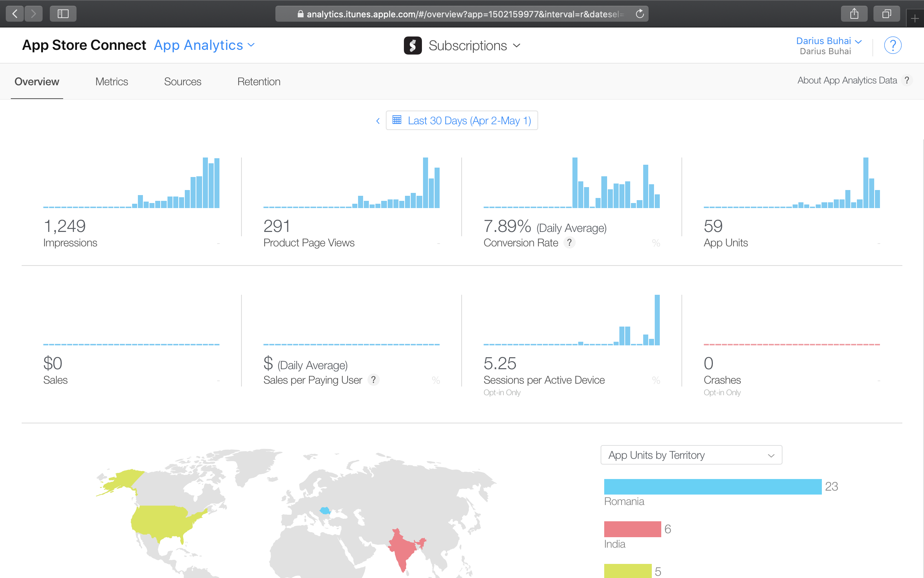Click the yellow territory bar showing 5
The image size is (924, 578).
628,571
